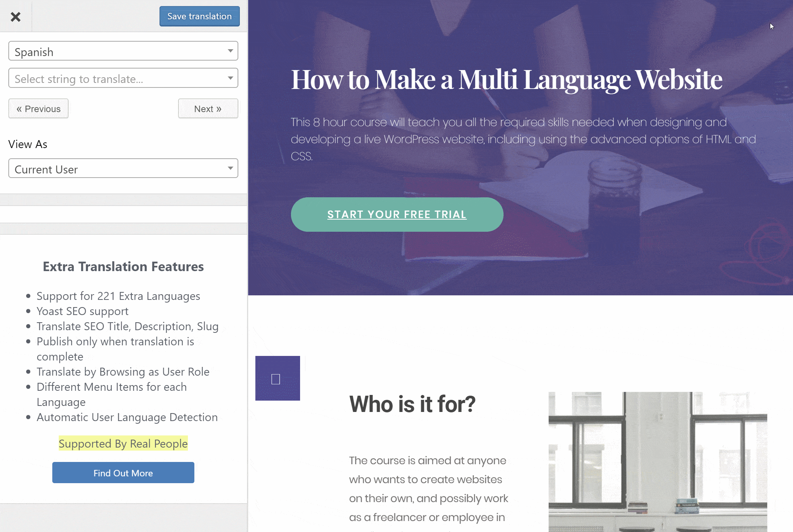Click the small square icon in the blue box
Screen dimensions: 793x532
[275, 379]
